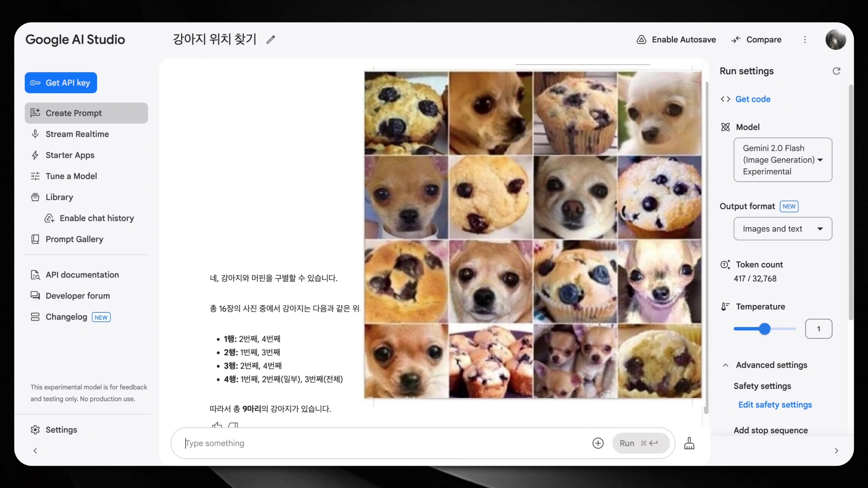Click the API documentation page icon
This screenshot has height=488, width=868.
[35, 275]
